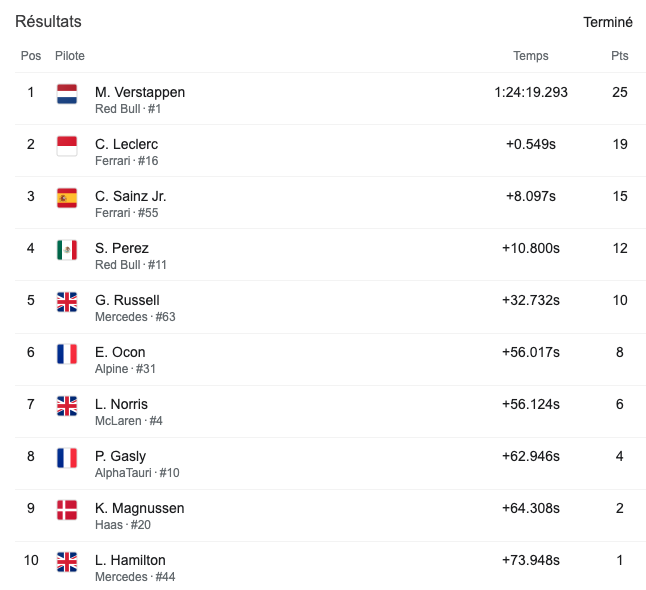Click the Résultats heading
Screen dimensions: 646x590
pyautogui.click(x=48, y=21)
